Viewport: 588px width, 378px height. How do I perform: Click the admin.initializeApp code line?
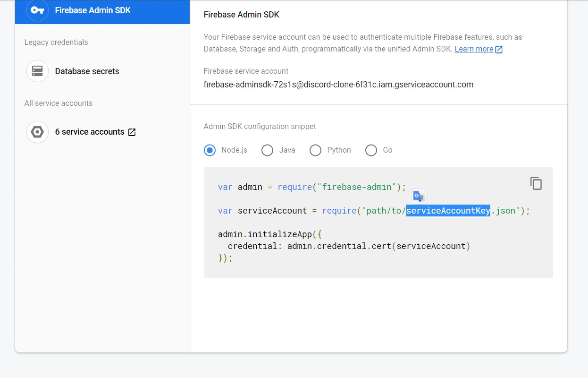pyautogui.click(x=270, y=234)
